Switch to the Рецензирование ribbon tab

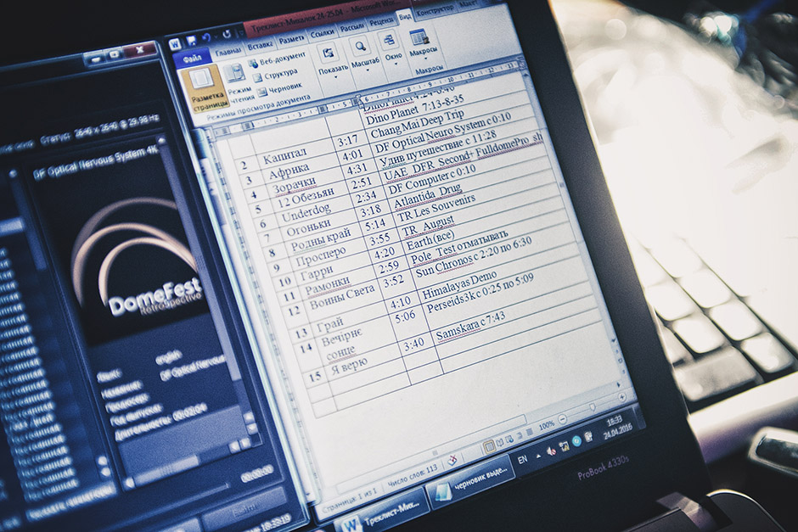[x=380, y=22]
